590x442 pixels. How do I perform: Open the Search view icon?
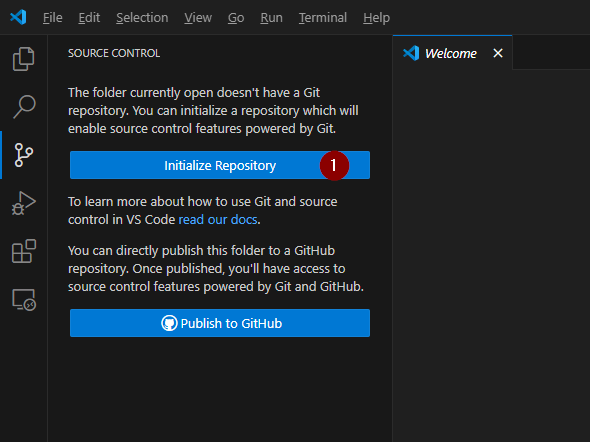(x=24, y=107)
